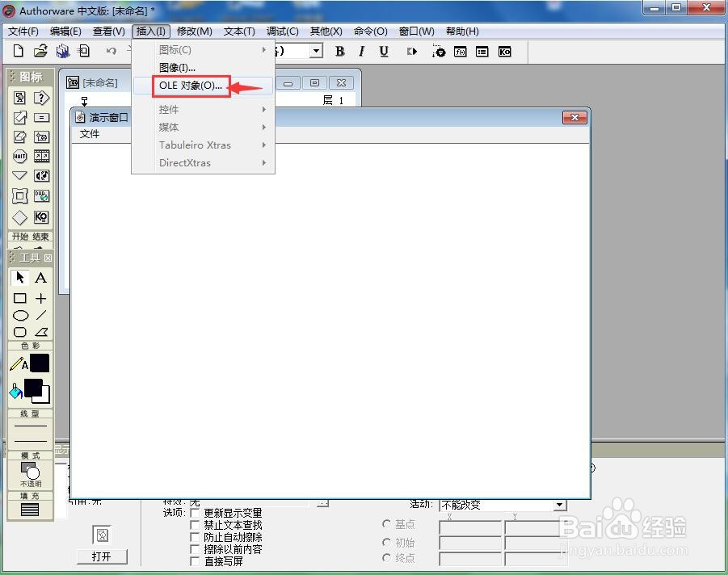The width and height of the screenshot is (728, 575).
Task: Click the Save All toolbar icon
Action: click(x=63, y=51)
